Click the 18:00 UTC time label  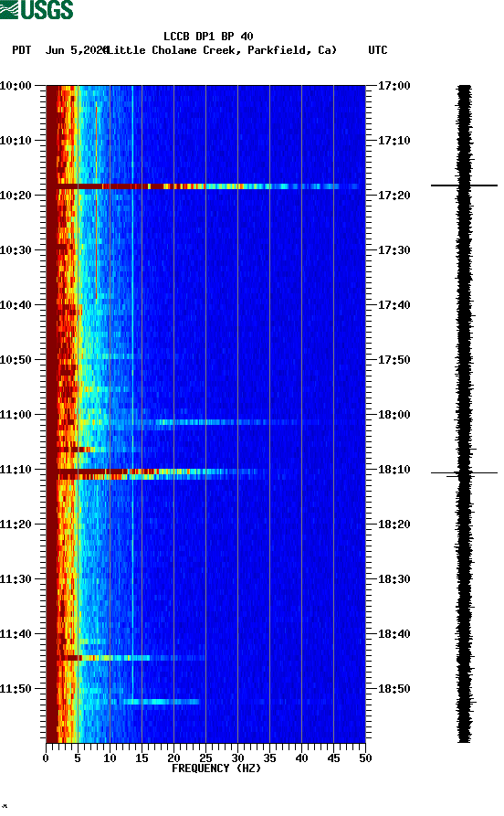click(394, 414)
